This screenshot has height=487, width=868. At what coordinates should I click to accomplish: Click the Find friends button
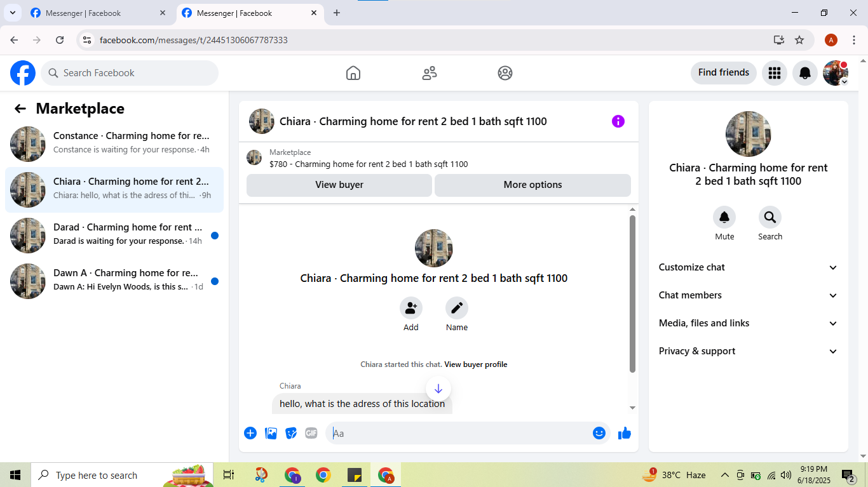[724, 72]
